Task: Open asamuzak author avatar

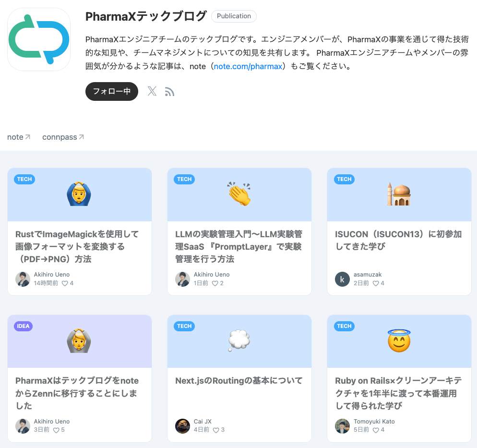Action: (x=342, y=279)
